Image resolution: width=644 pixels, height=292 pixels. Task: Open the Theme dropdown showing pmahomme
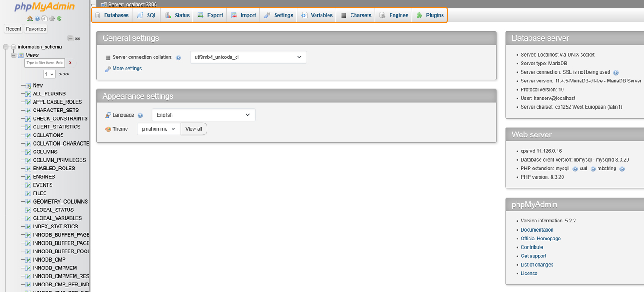click(x=159, y=129)
